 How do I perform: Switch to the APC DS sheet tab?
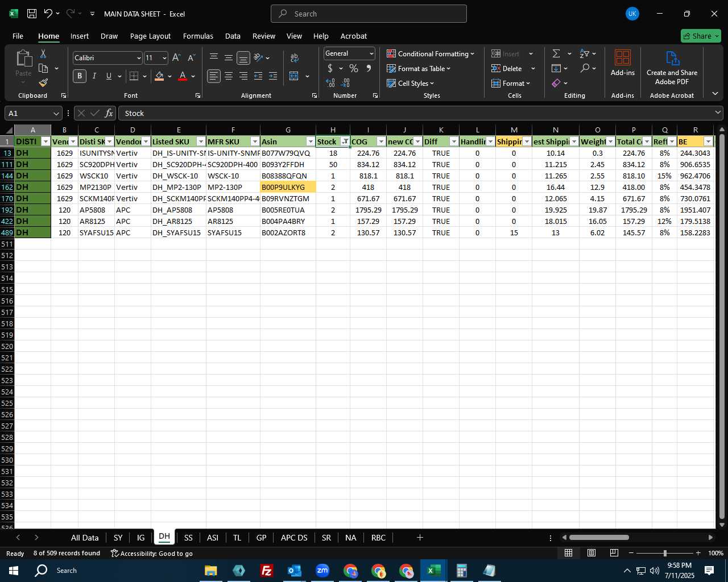coord(294,537)
